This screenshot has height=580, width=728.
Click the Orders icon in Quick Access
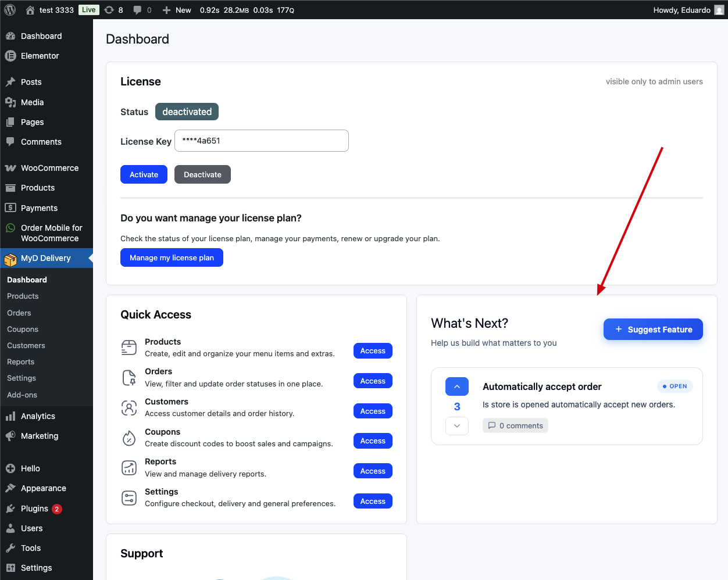click(129, 377)
